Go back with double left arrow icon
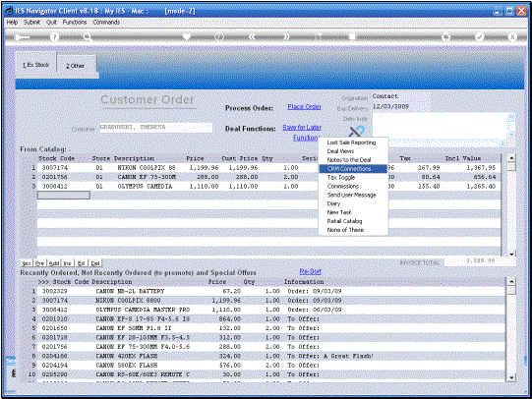Screen dimensions: 532x399 pos(252,36)
